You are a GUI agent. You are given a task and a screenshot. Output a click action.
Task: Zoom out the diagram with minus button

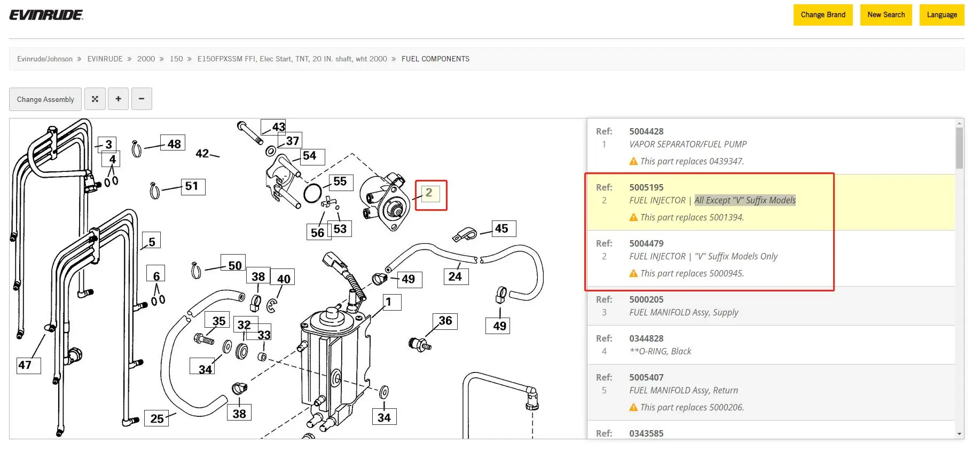point(142,99)
